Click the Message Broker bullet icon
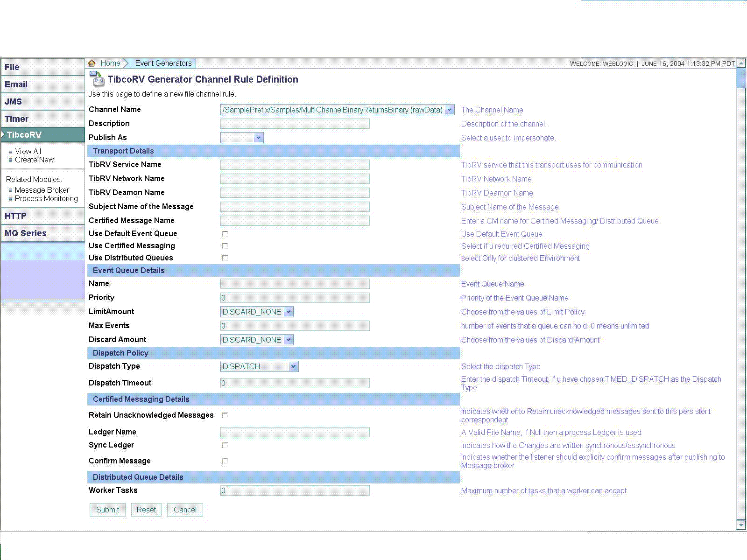Screen dimensions: 747x560 (11, 190)
